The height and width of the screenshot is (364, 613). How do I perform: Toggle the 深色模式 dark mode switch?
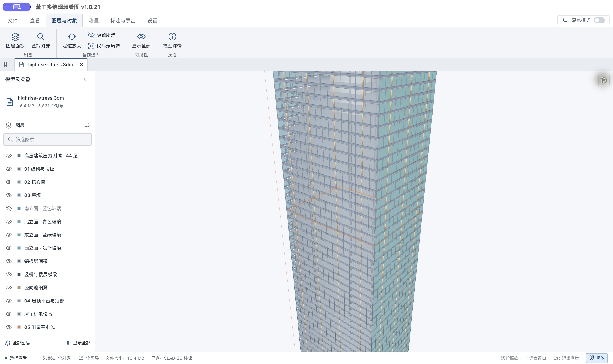point(599,20)
